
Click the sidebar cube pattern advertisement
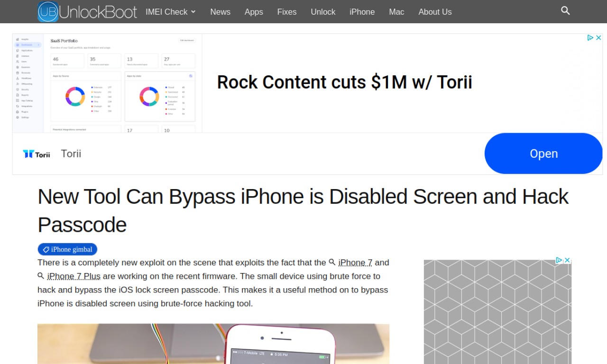(497, 313)
